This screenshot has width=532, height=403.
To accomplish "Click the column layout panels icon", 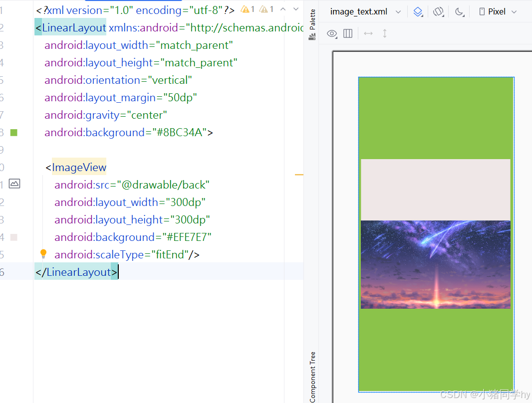I will point(348,33).
